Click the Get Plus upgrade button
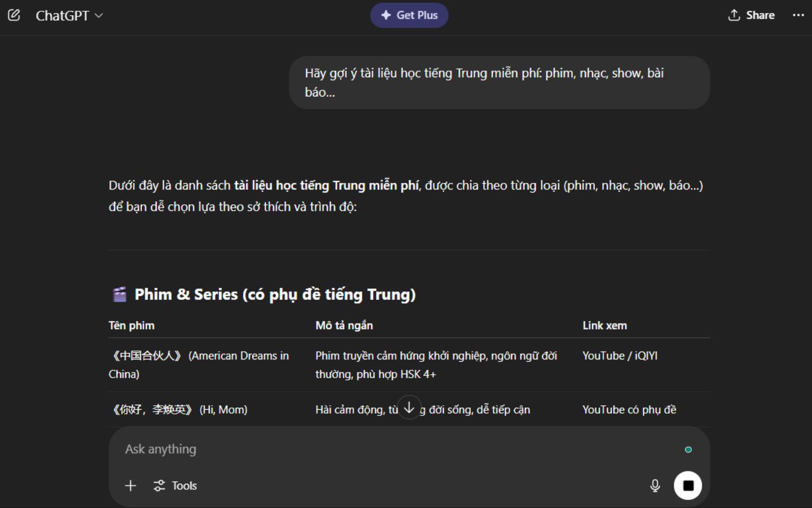 pos(409,15)
